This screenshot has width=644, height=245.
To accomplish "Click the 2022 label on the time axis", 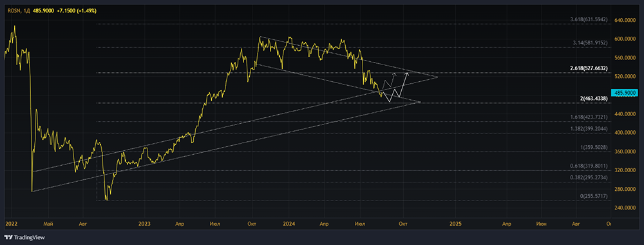I will pos(11,224).
